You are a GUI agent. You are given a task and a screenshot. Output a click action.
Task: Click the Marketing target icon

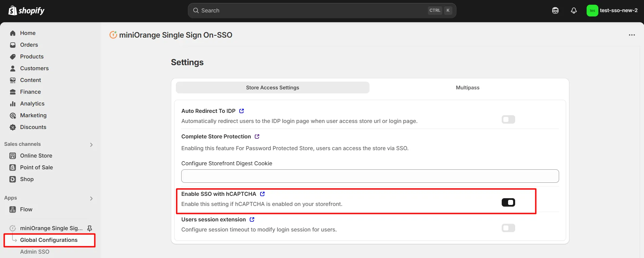pos(13,115)
